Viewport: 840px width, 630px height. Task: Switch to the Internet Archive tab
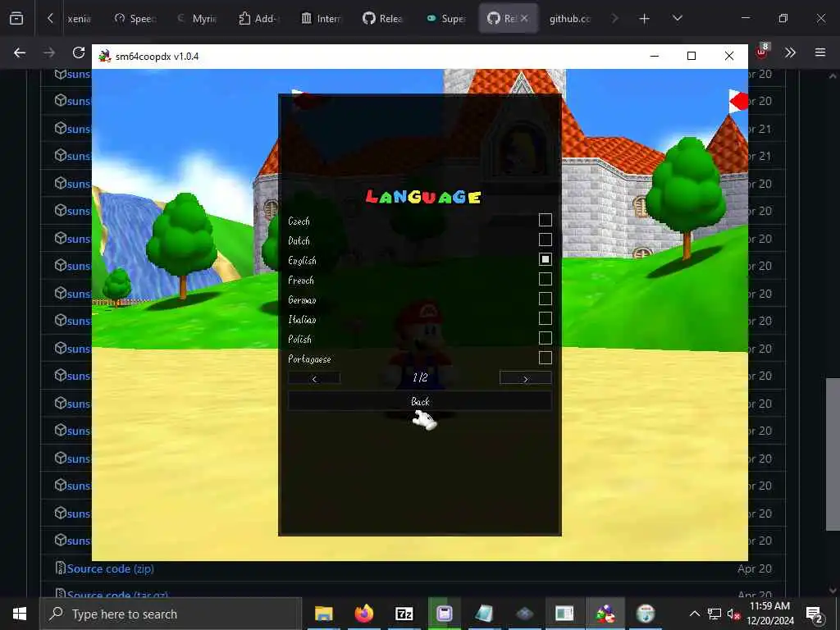click(x=322, y=19)
